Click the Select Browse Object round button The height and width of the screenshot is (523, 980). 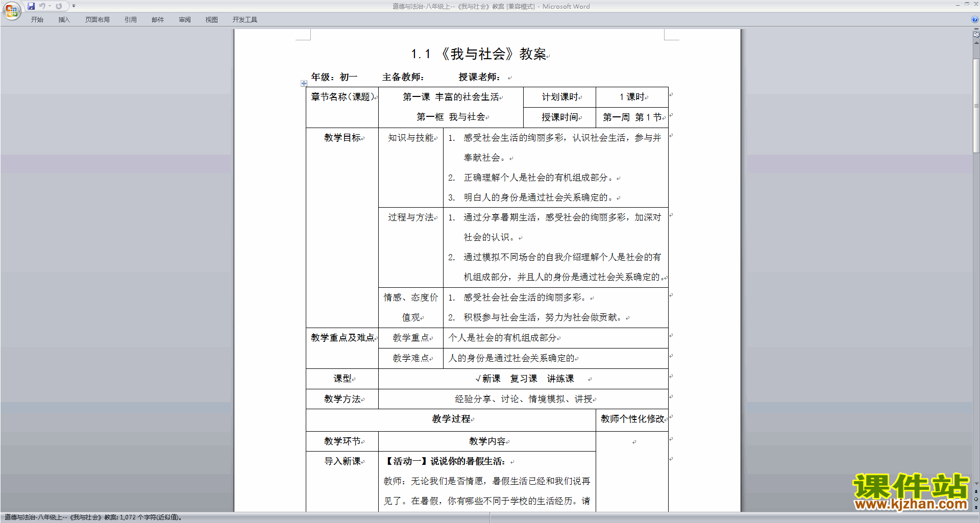pyautogui.click(x=976, y=500)
